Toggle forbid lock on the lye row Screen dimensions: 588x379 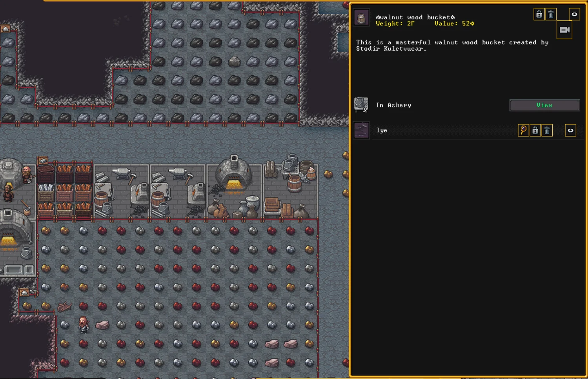point(535,130)
